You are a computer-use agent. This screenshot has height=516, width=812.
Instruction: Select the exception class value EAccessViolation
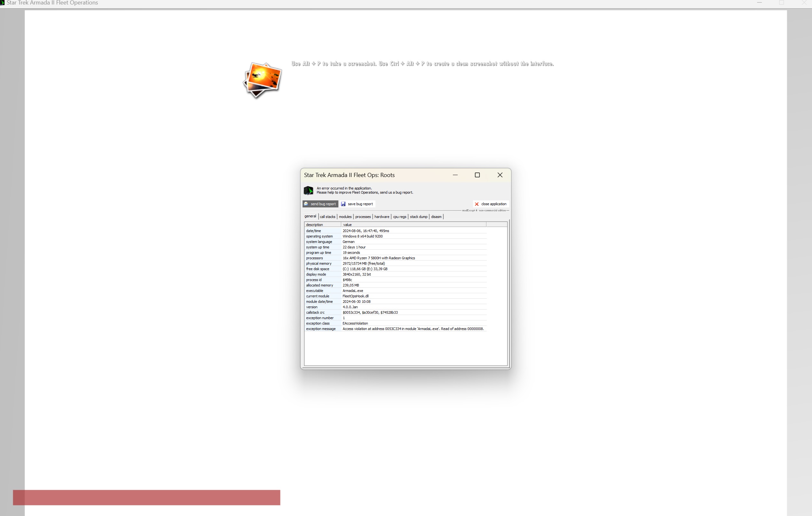pos(355,323)
